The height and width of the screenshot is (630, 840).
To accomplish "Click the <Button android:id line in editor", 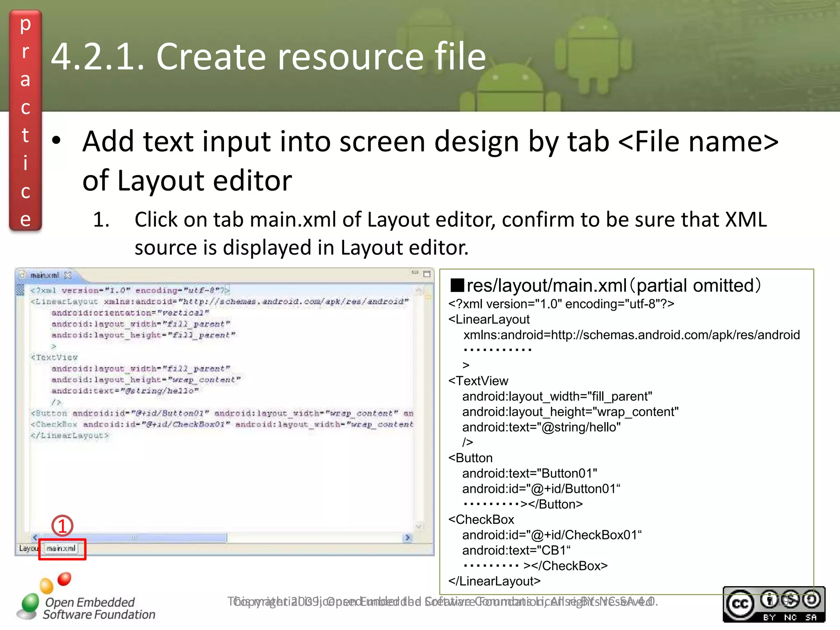I will [222, 413].
